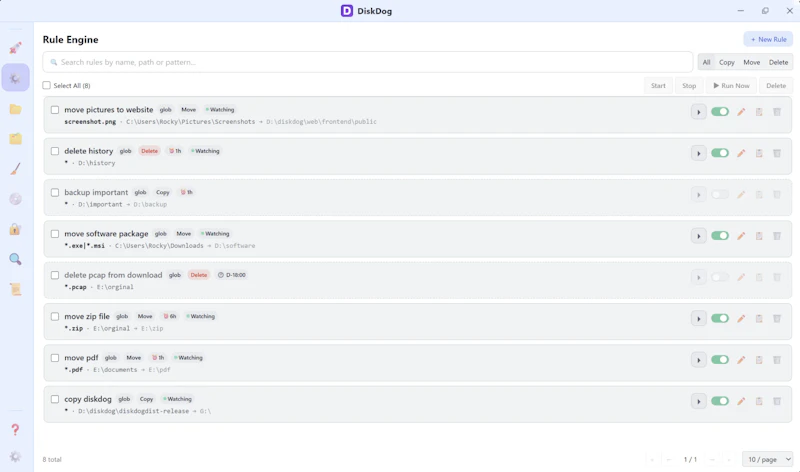The width and height of the screenshot is (800, 472).
Task: Click the bulk Delete button beside Run Now
Action: tap(776, 86)
